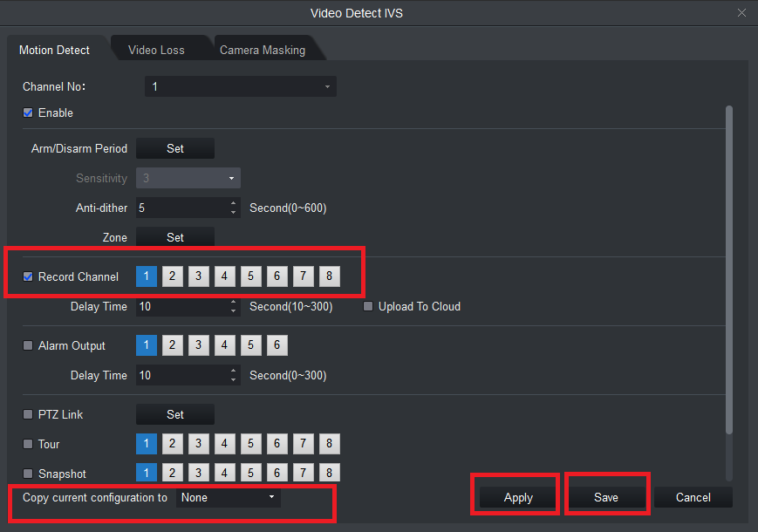Select Tour channel 1

coord(147,444)
